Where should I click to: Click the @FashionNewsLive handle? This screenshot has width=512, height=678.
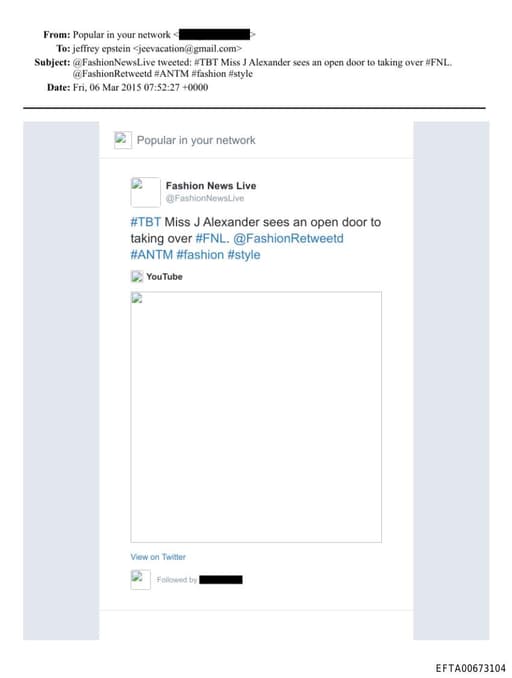(x=205, y=198)
